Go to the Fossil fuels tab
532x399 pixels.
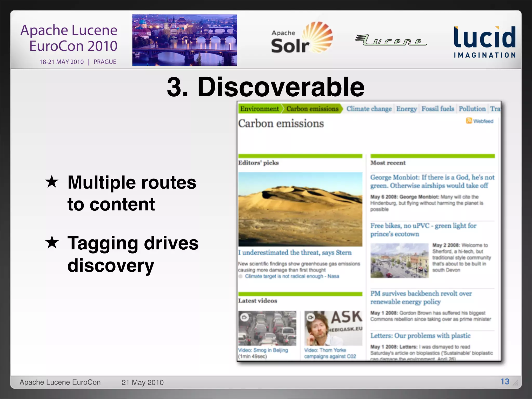[x=438, y=109]
